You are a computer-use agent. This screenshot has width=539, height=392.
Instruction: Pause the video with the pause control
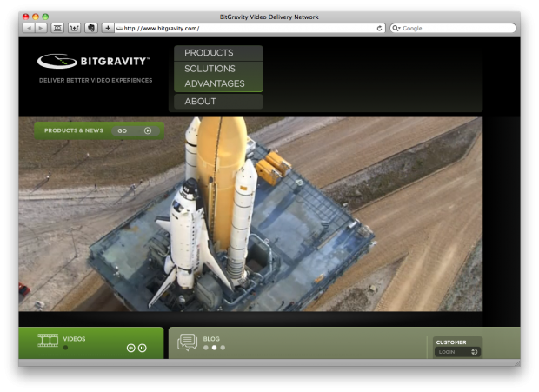143,348
